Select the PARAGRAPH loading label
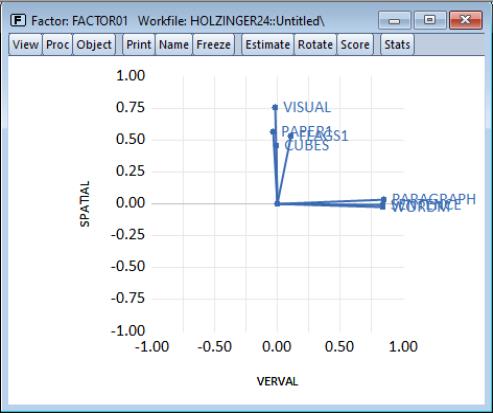This screenshot has height=413, width=493. 434,199
